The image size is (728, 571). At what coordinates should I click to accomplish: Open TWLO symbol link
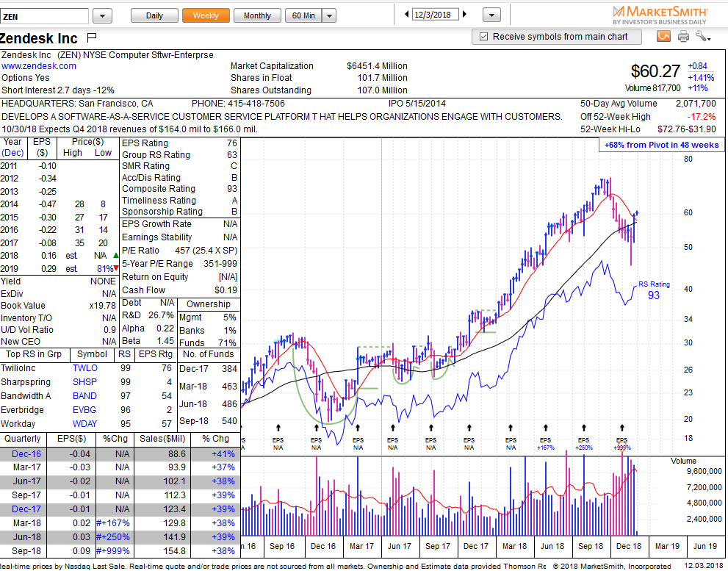(x=85, y=368)
